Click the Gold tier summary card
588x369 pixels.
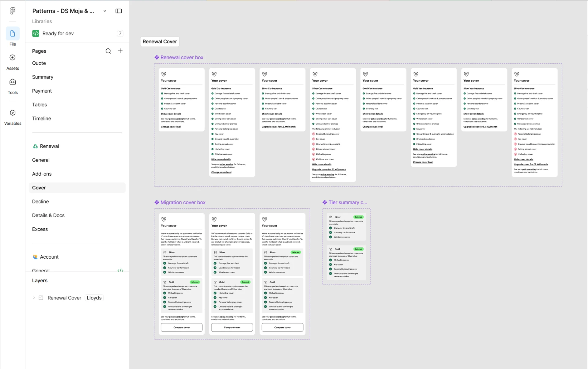click(346, 263)
